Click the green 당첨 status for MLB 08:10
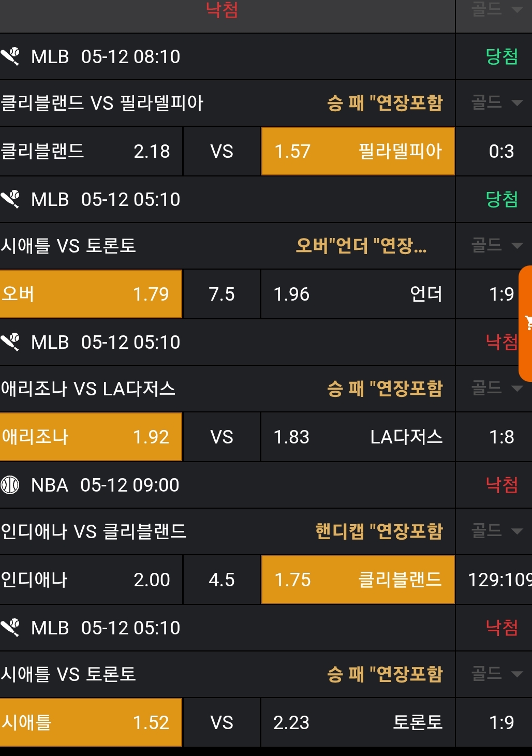This screenshot has height=756, width=532. 501,56
